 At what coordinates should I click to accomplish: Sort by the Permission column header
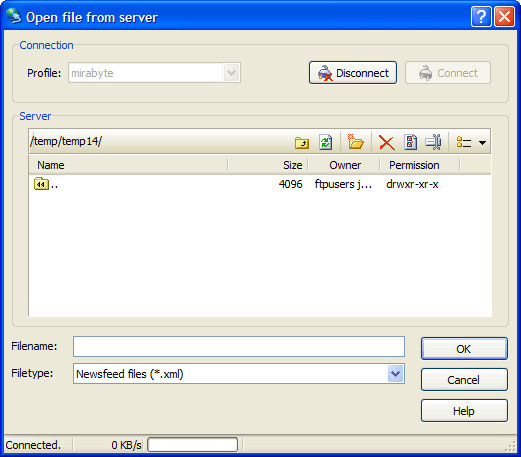(x=420, y=165)
